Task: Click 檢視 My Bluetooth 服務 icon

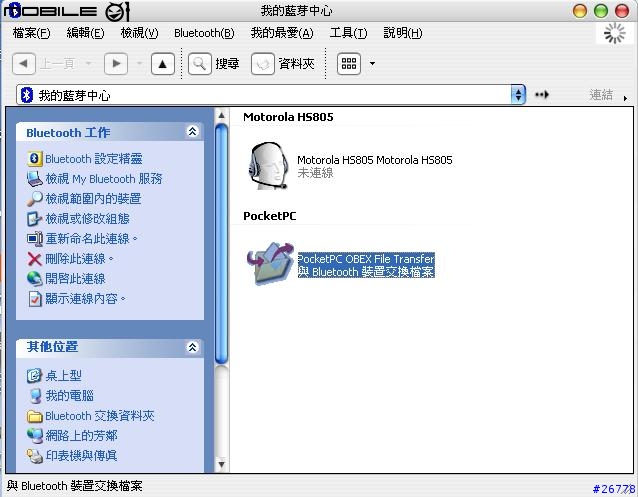Action: click(x=35, y=179)
